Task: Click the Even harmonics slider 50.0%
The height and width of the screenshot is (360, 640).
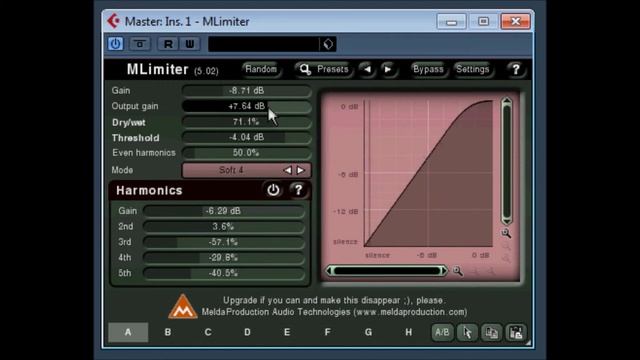Action: click(x=247, y=153)
